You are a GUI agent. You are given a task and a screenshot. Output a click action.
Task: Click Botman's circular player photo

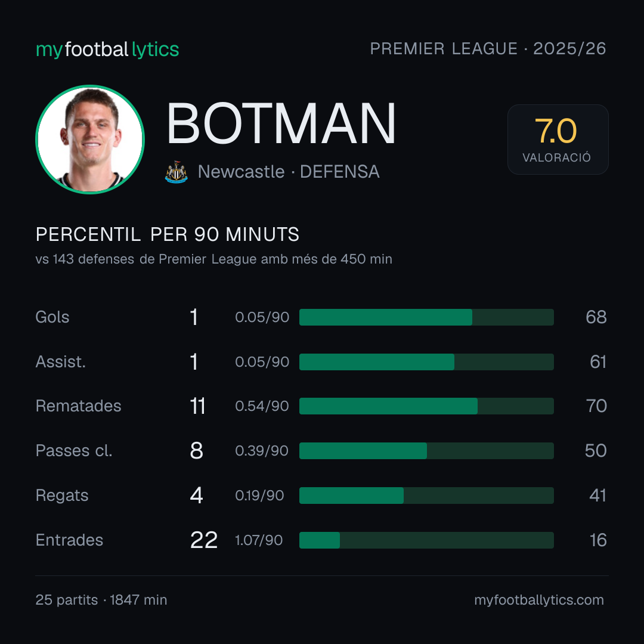(x=90, y=139)
